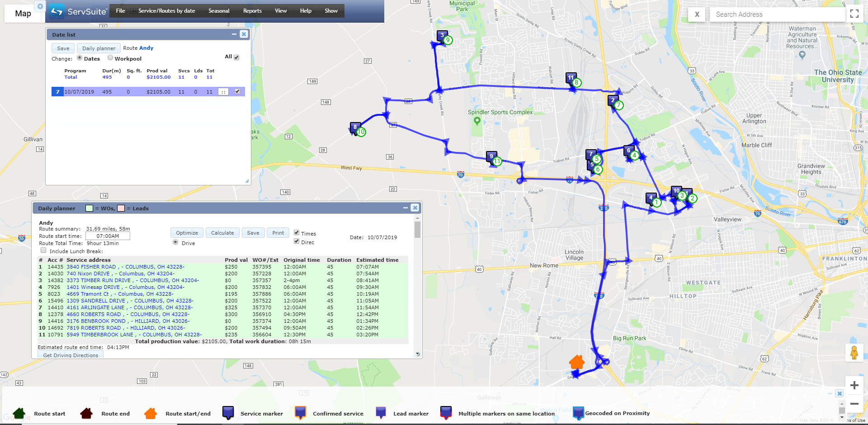Toggle the All checkbox
Screen dimensions: 868x425
[236, 57]
